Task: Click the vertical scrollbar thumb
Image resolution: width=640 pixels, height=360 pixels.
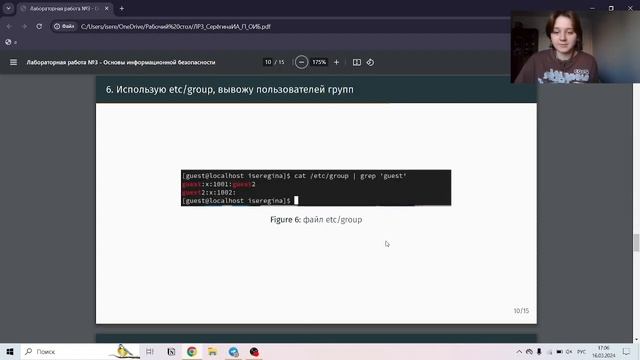Action: (x=636, y=243)
